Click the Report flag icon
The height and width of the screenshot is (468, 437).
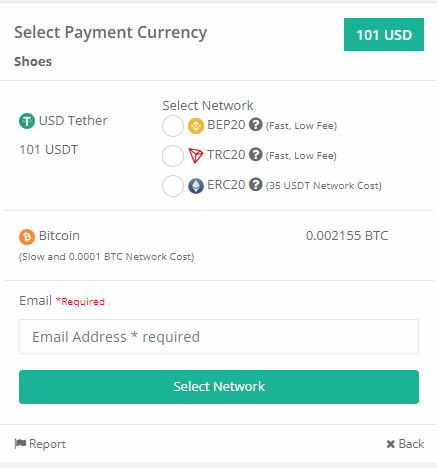pyautogui.click(x=20, y=443)
